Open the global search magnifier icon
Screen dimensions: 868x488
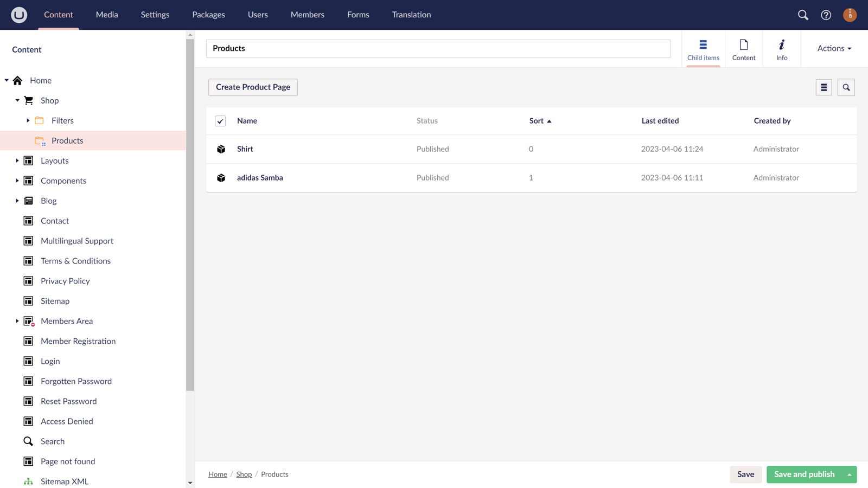[x=803, y=15]
